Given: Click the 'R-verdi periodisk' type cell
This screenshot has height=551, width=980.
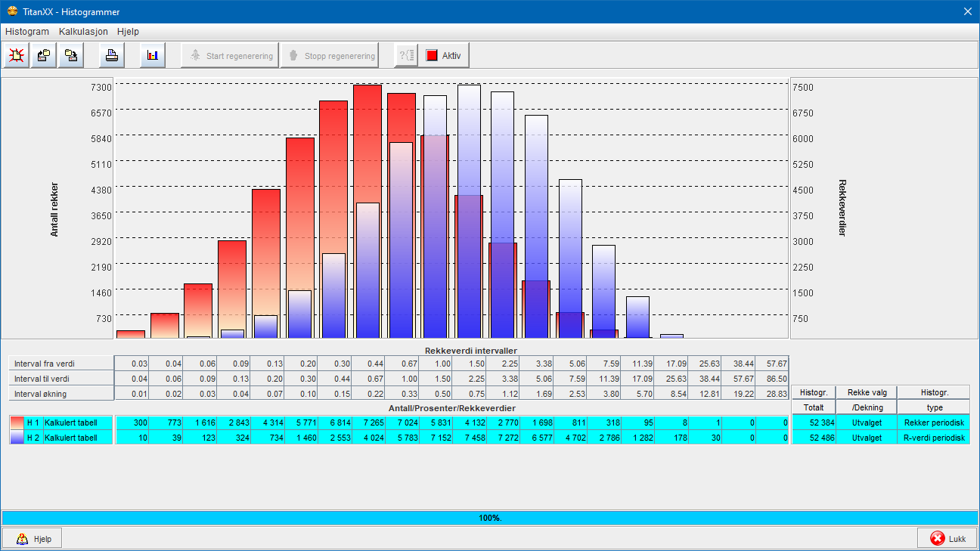Looking at the screenshot, I should 934,438.
